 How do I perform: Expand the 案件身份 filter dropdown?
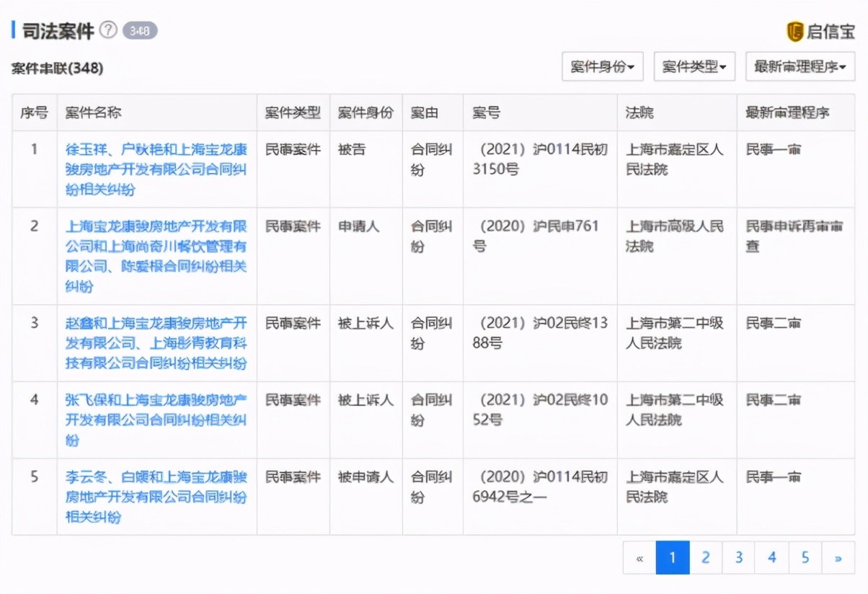coord(603,66)
